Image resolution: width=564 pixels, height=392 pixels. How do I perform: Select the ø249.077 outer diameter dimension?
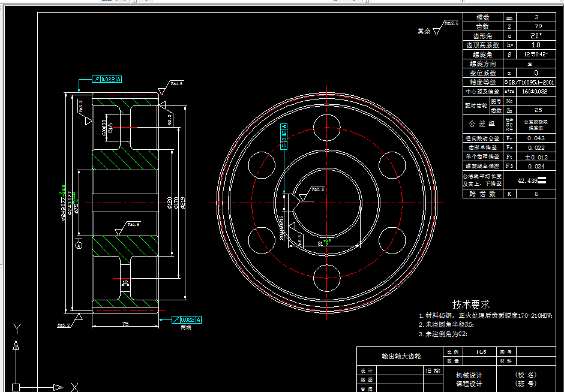click(62, 202)
